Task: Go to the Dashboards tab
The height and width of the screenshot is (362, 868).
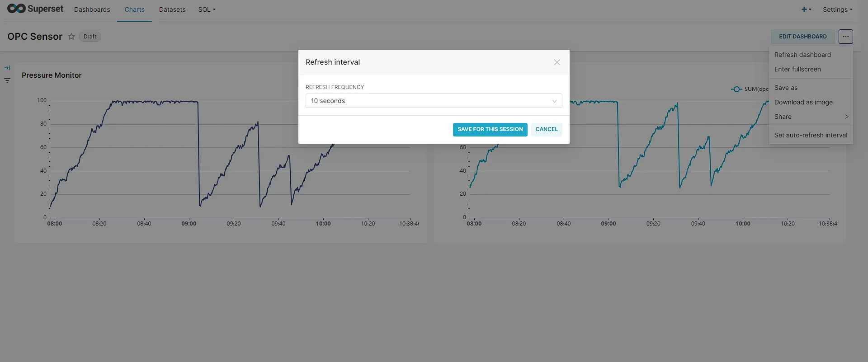Action: point(92,9)
